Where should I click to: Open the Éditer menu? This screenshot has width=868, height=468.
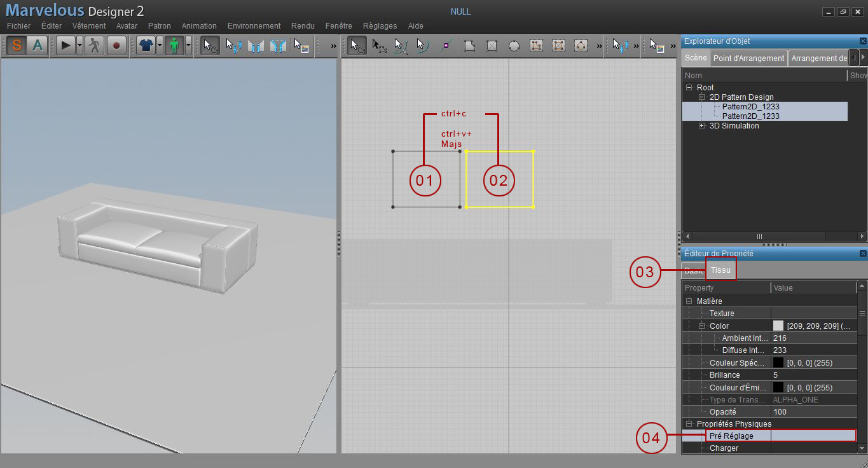click(52, 26)
